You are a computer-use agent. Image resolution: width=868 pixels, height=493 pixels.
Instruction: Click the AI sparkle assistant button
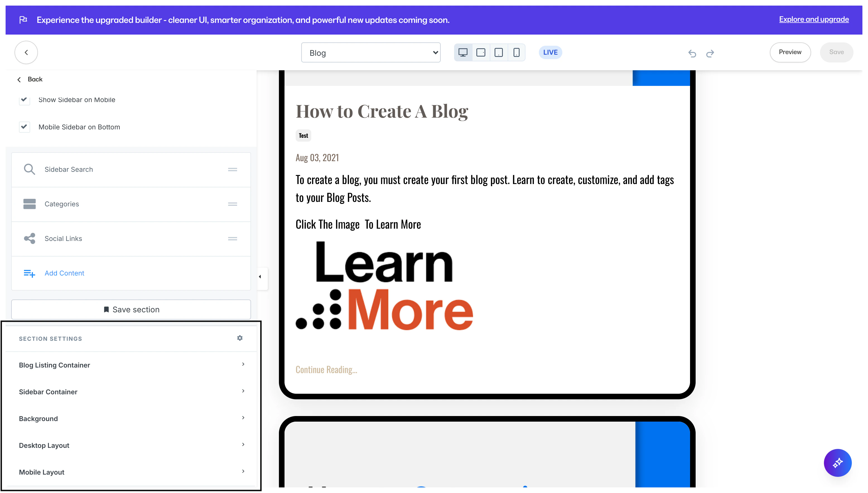837,463
